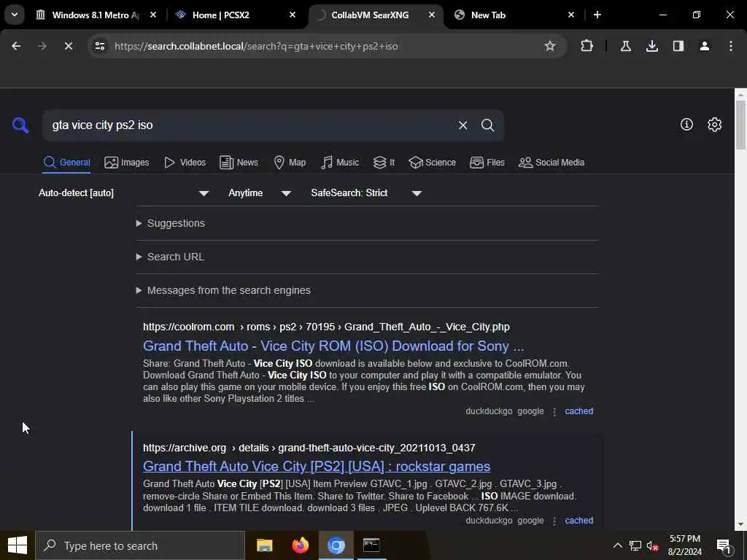Stop loading the page
This screenshot has height=560, width=747.
point(68,46)
